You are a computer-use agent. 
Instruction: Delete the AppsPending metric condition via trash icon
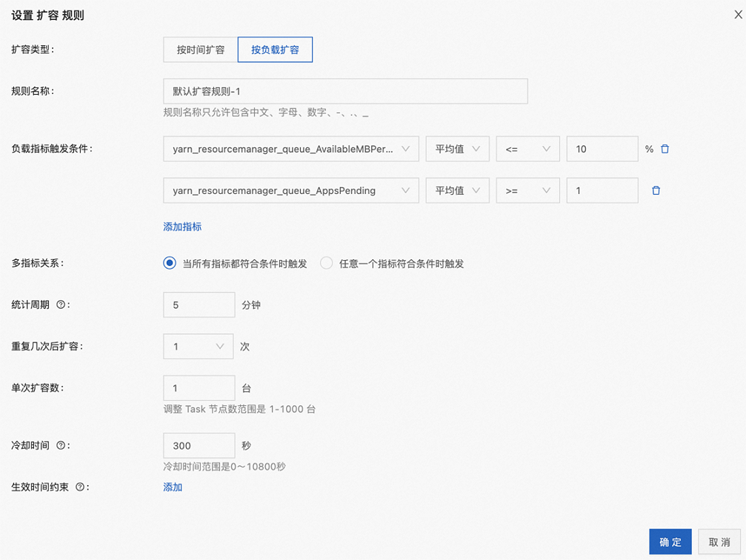[655, 190]
